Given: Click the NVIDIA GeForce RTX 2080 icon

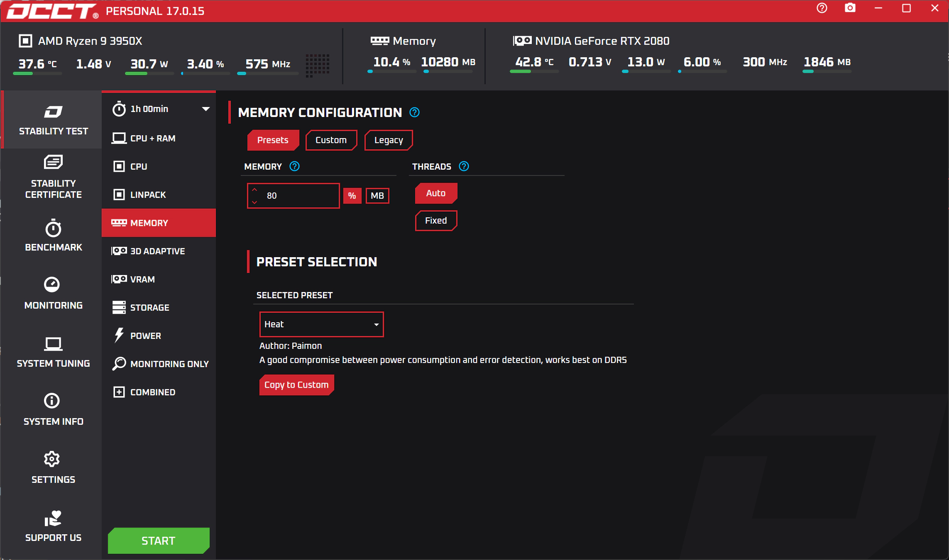Looking at the screenshot, I should pos(522,41).
